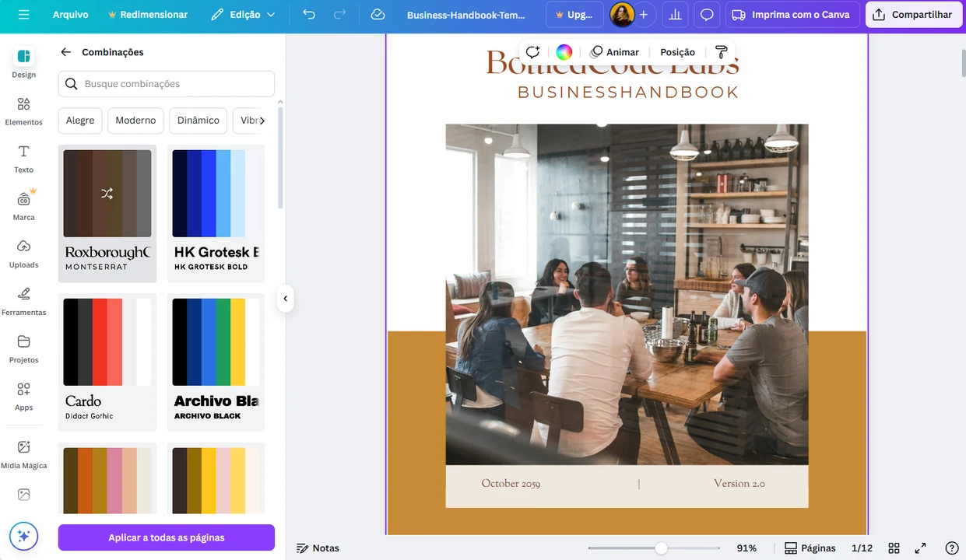Select the BUSINESSHANDBOOK heading text

tap(628, 93)
